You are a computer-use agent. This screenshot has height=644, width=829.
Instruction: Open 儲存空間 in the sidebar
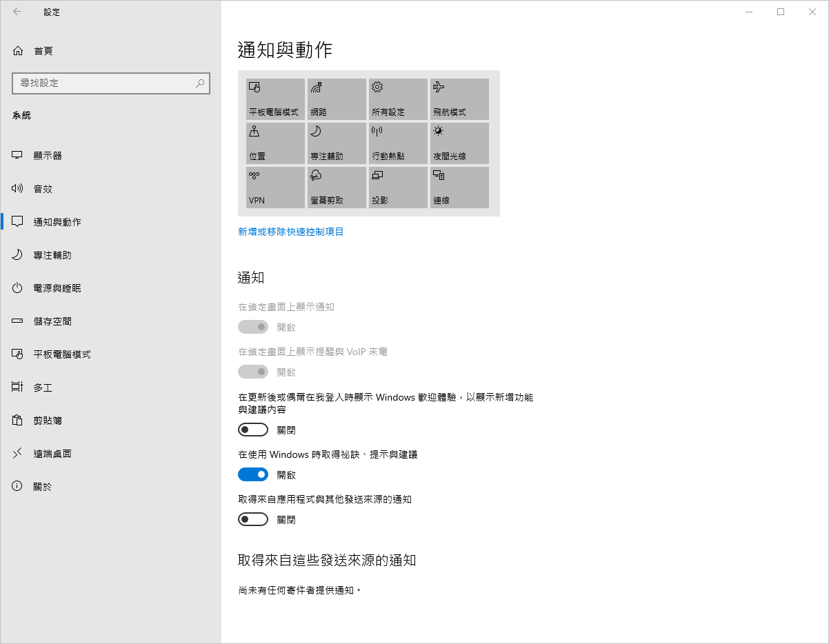[110, 321]
